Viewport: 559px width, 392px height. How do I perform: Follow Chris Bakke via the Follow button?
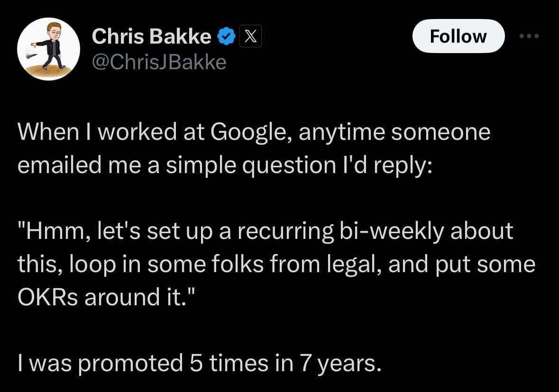458,36
